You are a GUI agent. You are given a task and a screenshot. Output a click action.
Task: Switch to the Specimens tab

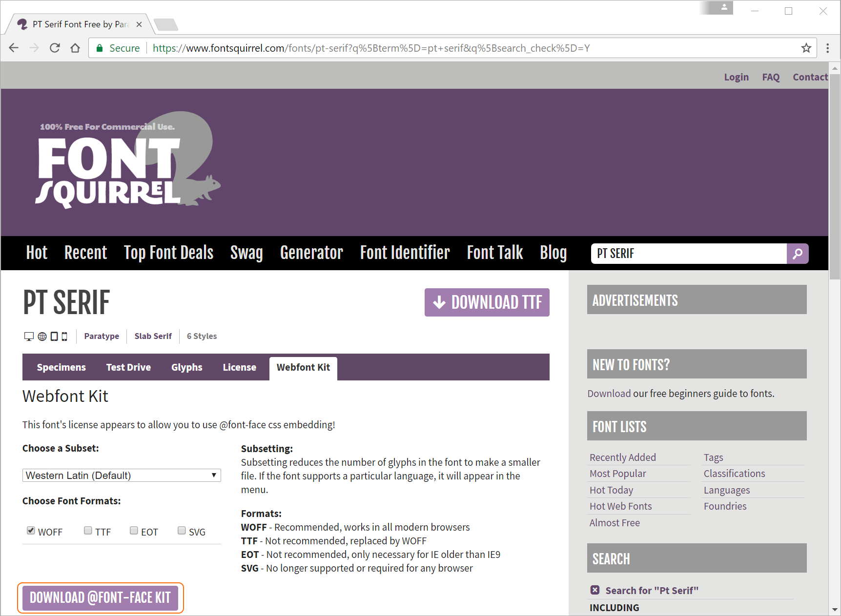pyautogui.click(x=62, y=367)
